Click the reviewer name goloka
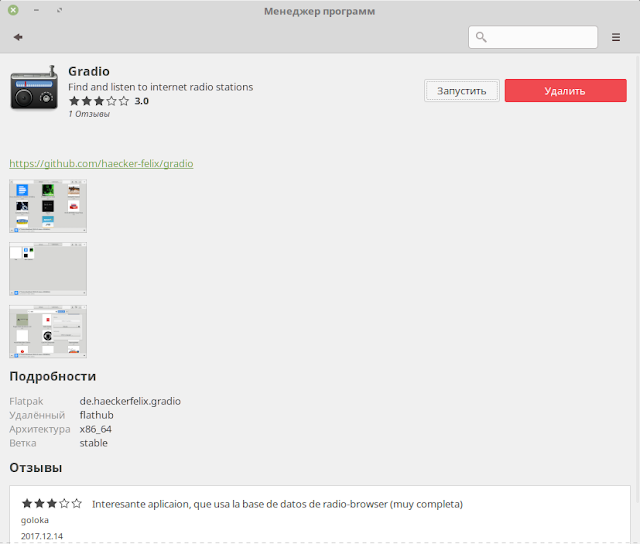This screenshot has width=640, height=544. point(35,520)
